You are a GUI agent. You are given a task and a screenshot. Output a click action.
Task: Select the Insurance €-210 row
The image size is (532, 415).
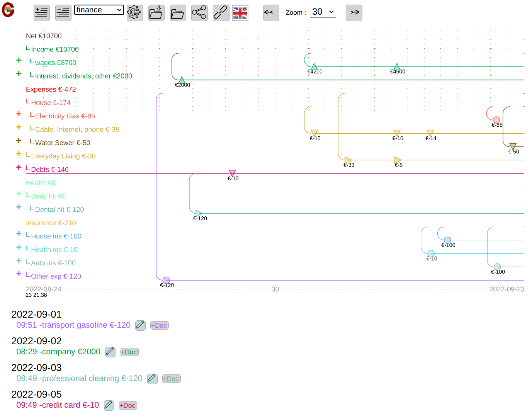point(51,223)
